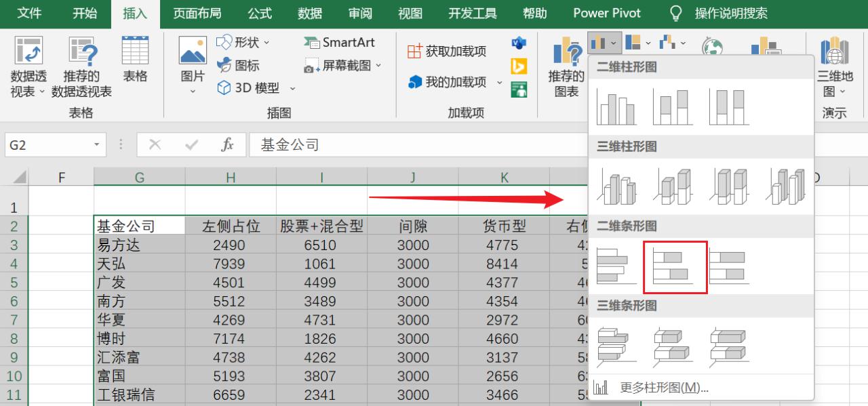Switch to the 文件 tab
The image size is (868, 406).
point(29,14)
